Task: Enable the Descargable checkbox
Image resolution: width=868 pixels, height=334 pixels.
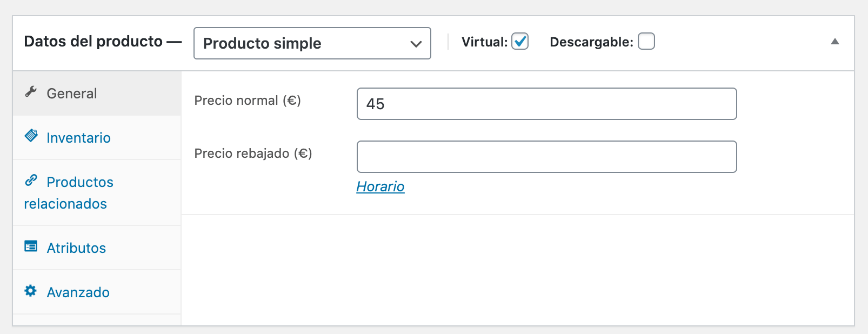Action: (x=646, y=41)
